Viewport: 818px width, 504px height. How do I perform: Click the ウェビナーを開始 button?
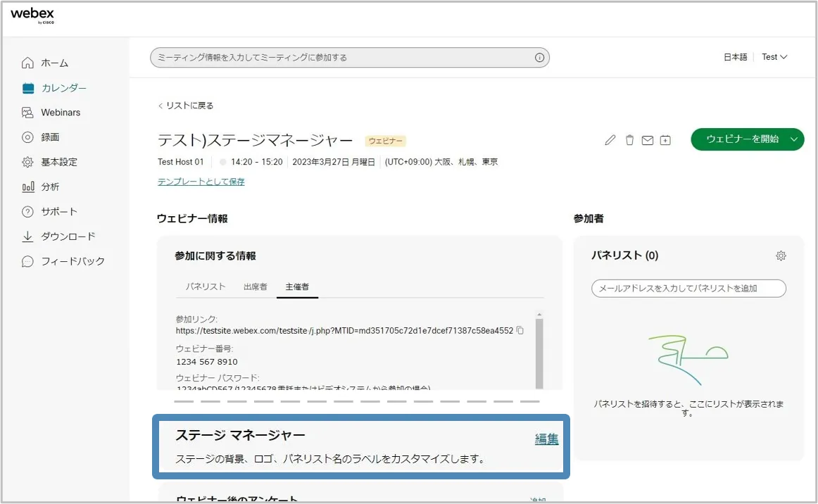point(742,139)
